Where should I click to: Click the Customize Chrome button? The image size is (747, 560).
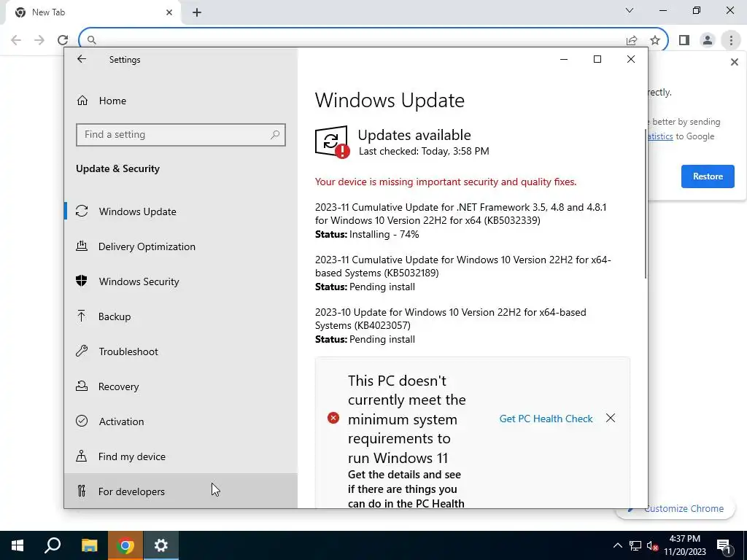(684, 508)
